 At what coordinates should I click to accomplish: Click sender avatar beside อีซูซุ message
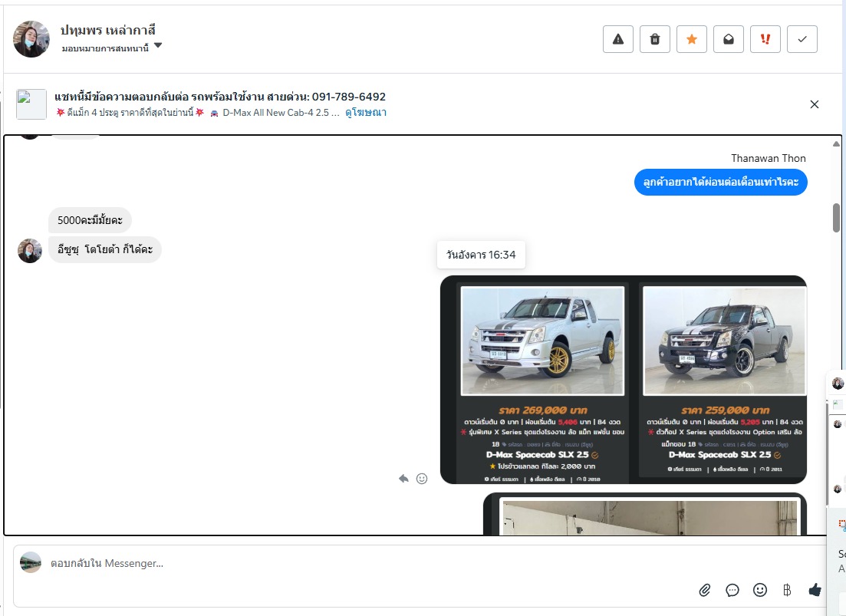click(30, 251)
